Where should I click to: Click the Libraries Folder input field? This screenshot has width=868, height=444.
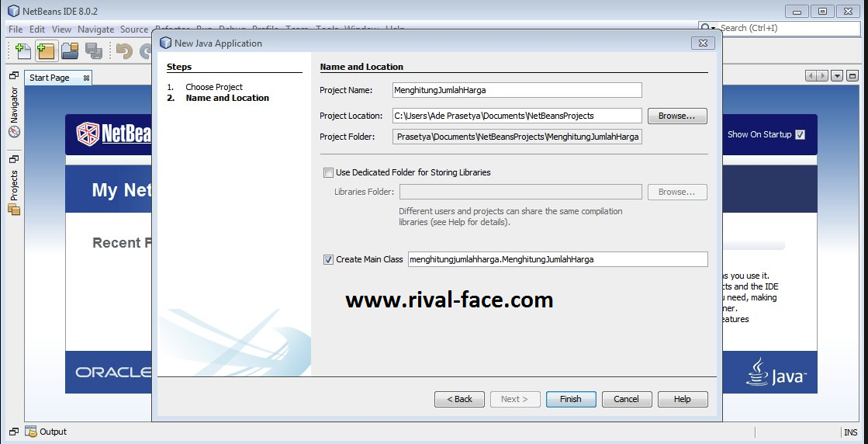[x=520, y=192]
